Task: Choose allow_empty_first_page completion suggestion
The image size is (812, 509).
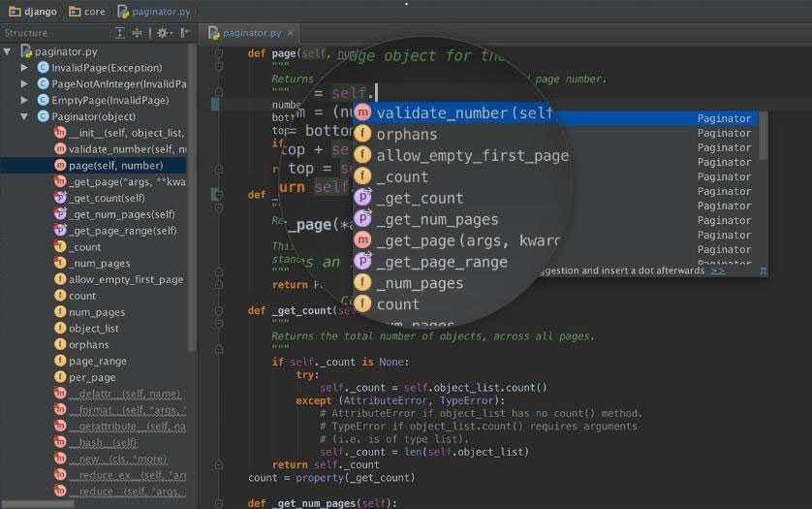Action: 472,155
